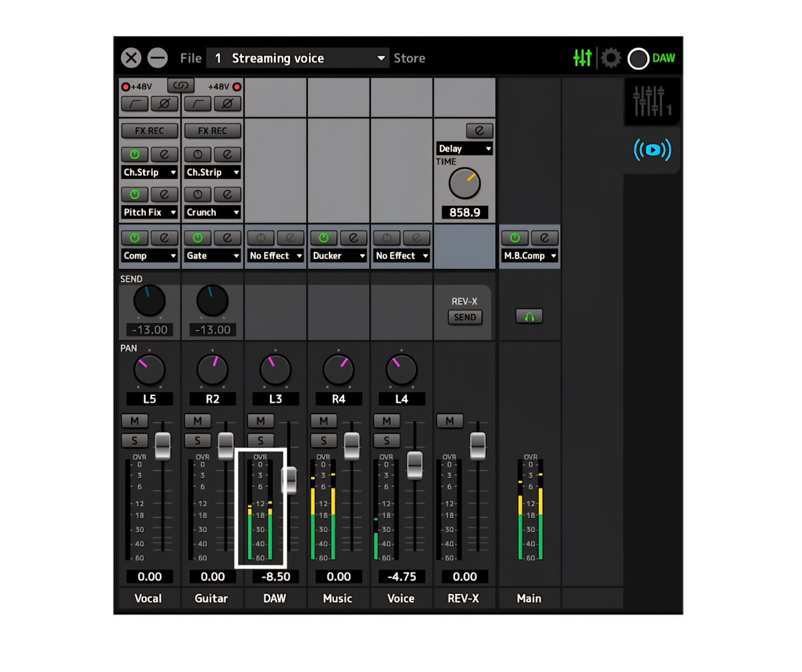
Task: Click the Delay TIME knob
Action: pos(464,183)
